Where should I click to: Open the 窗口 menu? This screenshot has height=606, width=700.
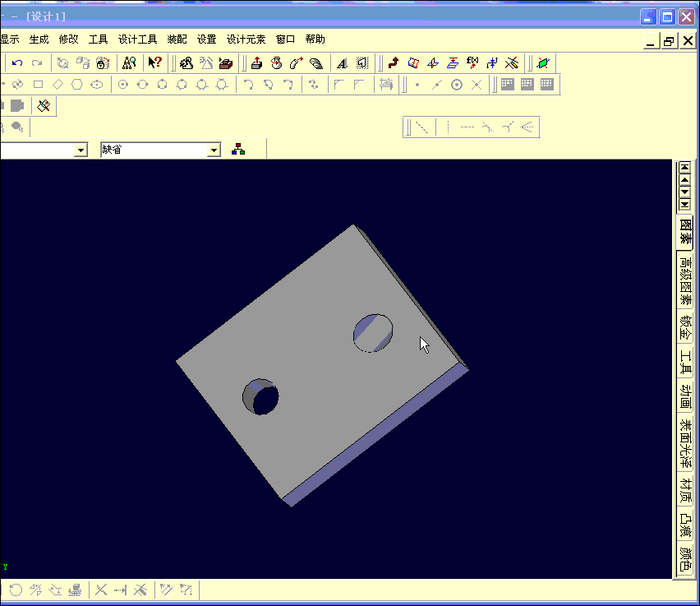click(x=285, y=39)
